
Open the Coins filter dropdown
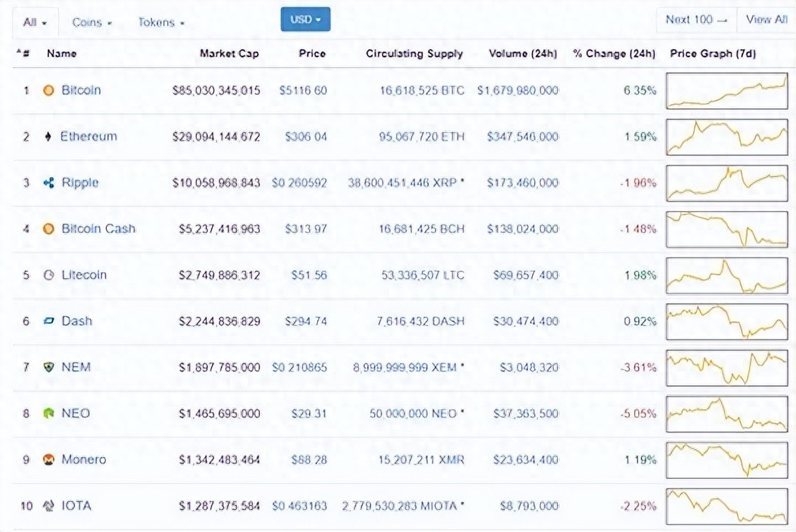coord(92,22)
